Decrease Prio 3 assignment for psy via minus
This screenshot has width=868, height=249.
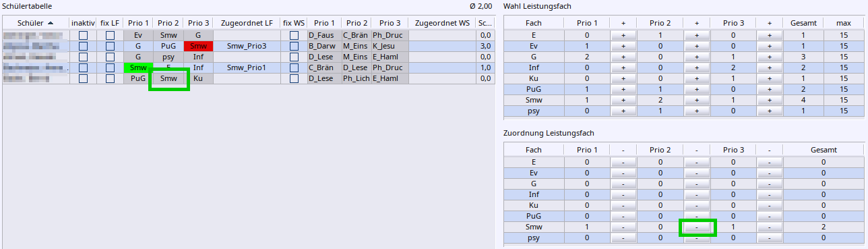click(x=770, y=238)
